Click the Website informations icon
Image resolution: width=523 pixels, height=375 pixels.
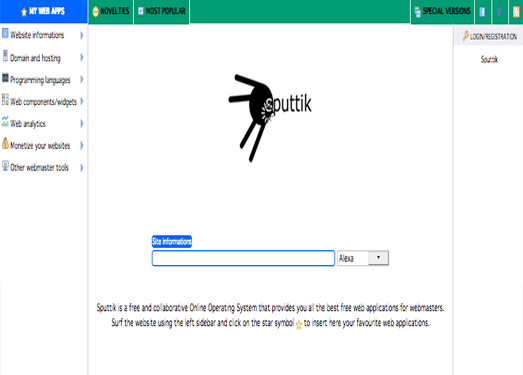(5, 33)
